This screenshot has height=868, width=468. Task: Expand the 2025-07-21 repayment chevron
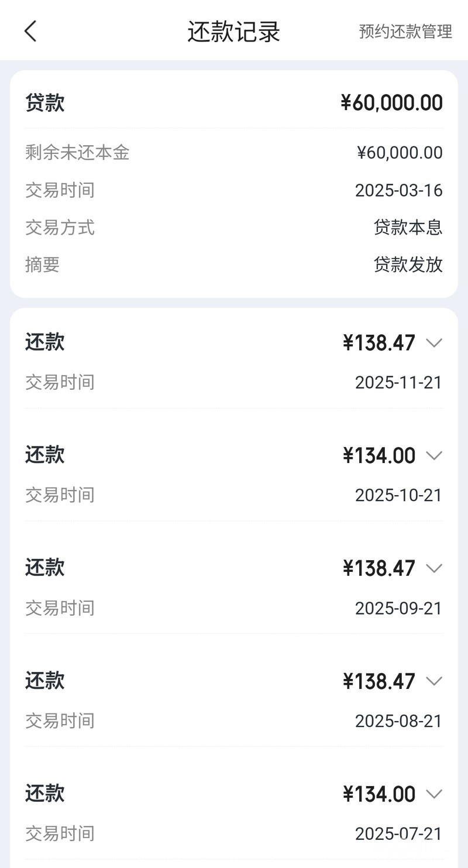434,794
